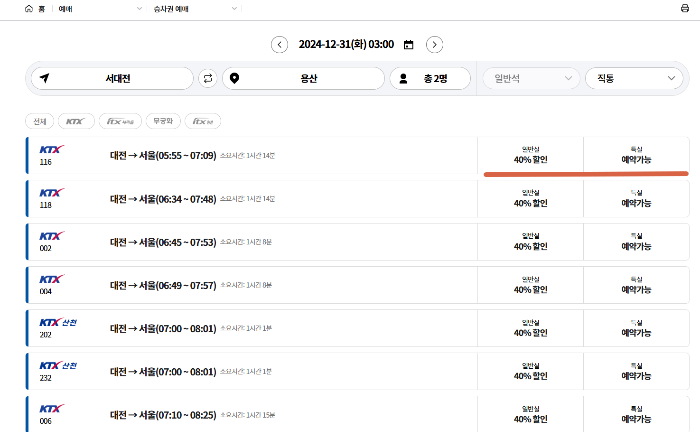Click the KTX logo in train 118 row

point(52,193)
